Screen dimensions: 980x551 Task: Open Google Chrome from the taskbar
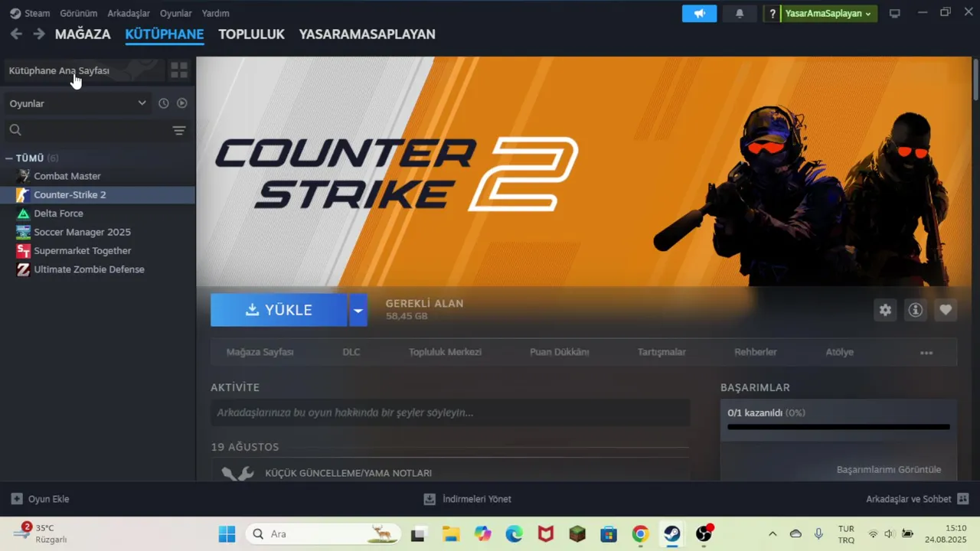tap(640, 533)
